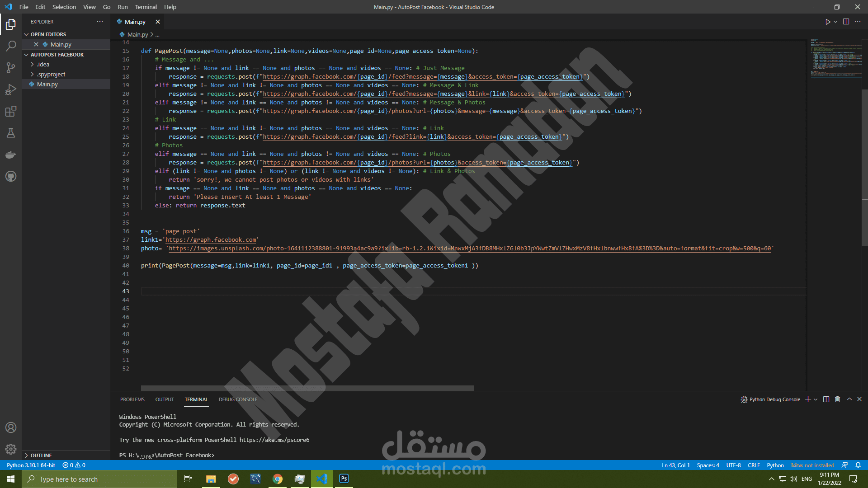Switch to the Problems panel tab
Viewport: 868px width, 488px height.
132,399
